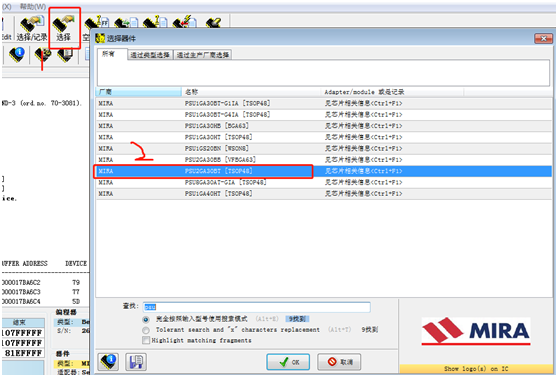Click the 81EFFFF value field in main window
The width and height of the screenshot is (558, 377).
click(x=23, y=353)
